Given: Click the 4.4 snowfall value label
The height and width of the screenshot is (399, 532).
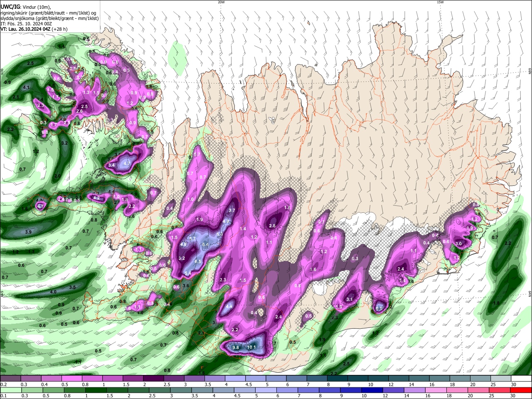Looking at the screenshot, I should pyautogui.click(x=229, y=307).
